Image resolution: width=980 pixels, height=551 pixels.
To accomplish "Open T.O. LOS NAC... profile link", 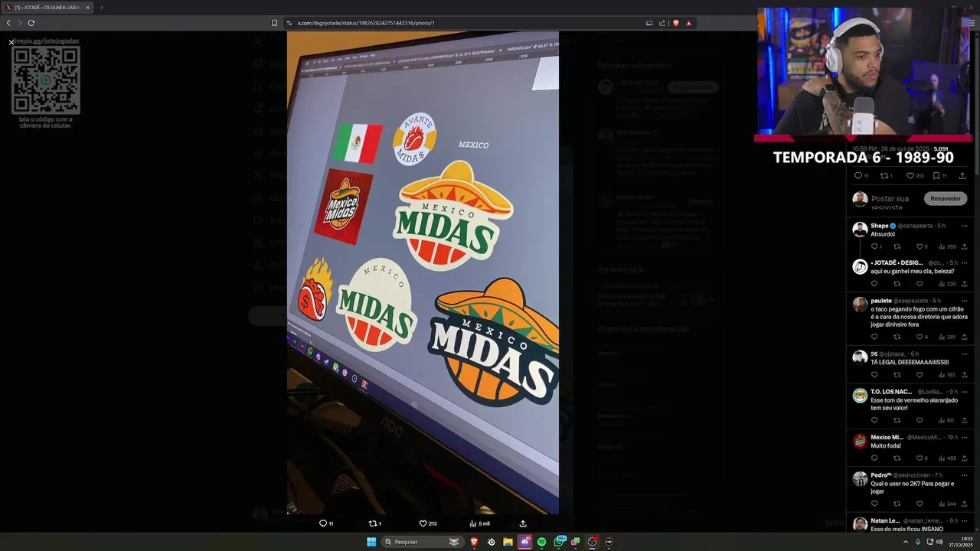I will pos(891,392).
